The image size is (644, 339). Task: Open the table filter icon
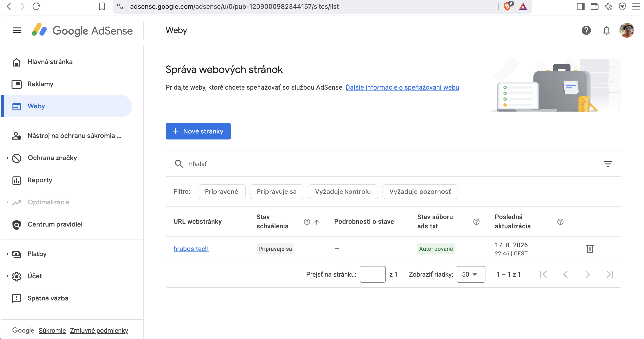pos(608,164)
